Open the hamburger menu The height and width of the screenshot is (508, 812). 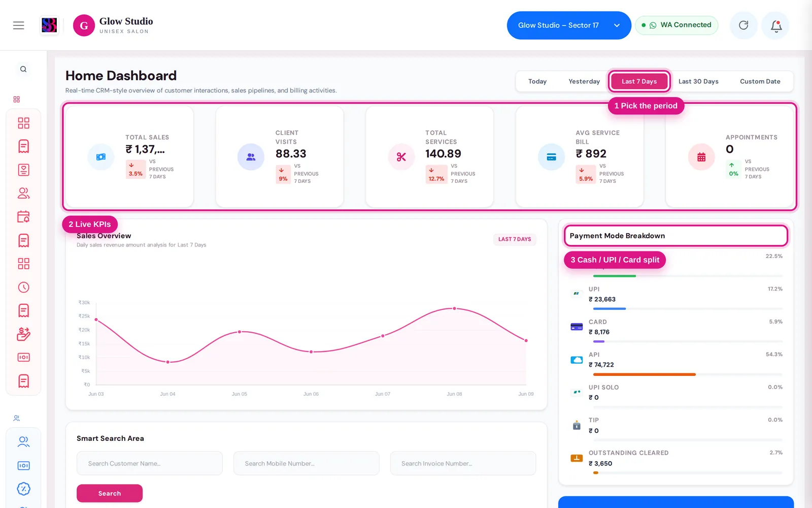pos(19,25)
